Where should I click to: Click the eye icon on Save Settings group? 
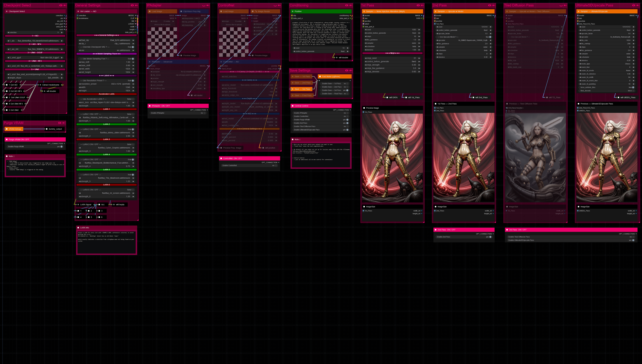pos(347,71)
